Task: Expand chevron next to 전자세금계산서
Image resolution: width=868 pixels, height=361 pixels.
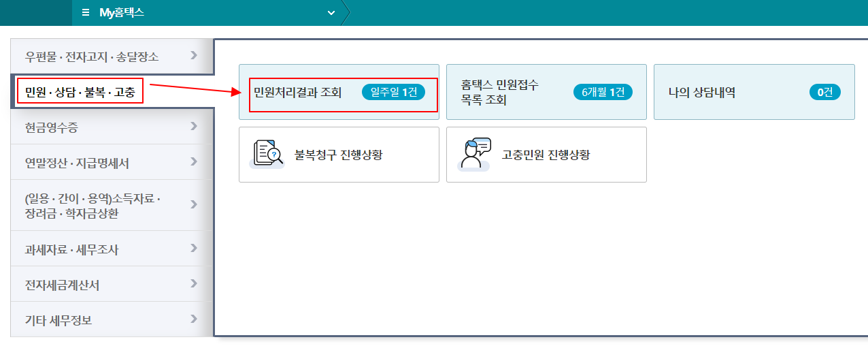Action: click(195, 283)
